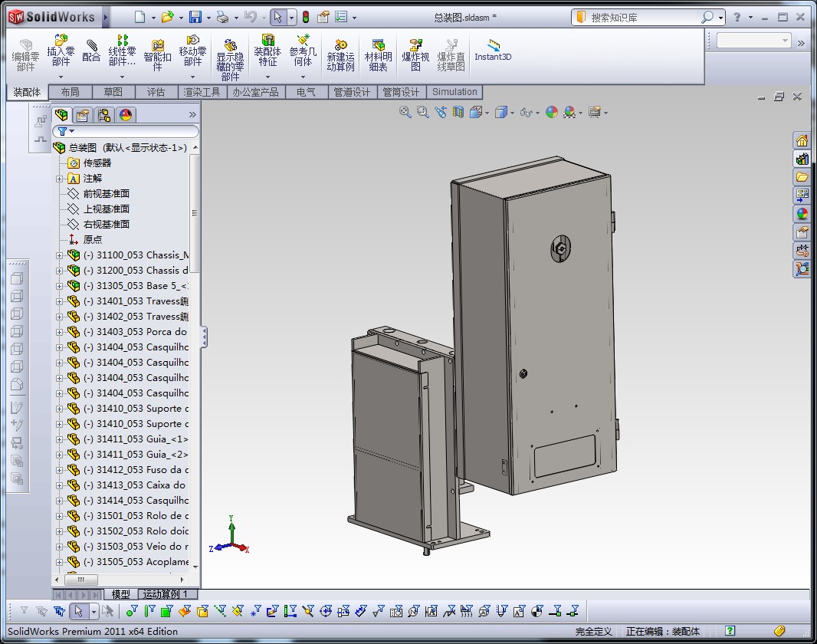This screenshot has height=644, width=817.
Task: Switch to the 渲染工具 tab
Action: 202,92
